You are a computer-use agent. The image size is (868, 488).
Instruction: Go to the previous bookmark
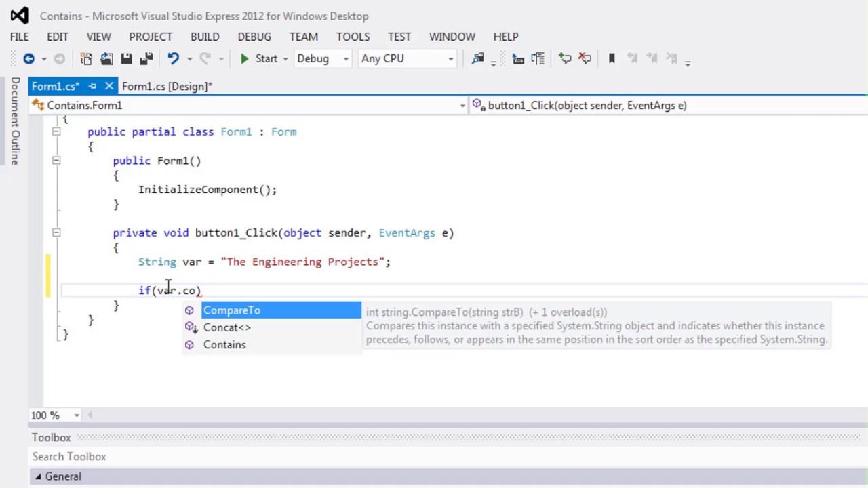(x=632, y=59)
